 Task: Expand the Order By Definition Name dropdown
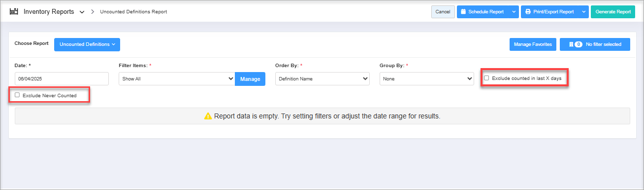pos(322,78)
